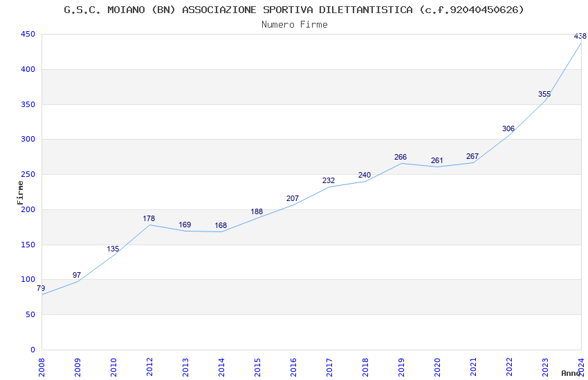The image size is (588, 380).
Task: Click the data label 168
Action: 221,225
